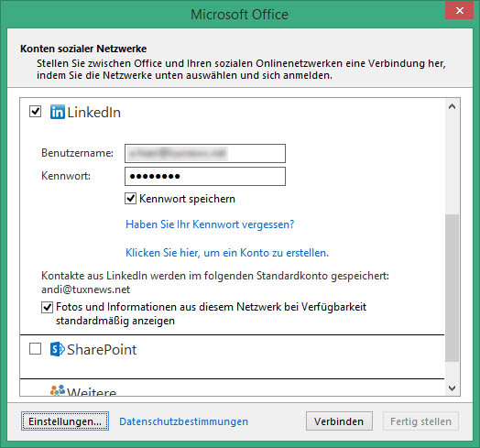This screenshot has width=480, height=448.
Task: Click the Konten sozialer Netzwerke heading
Action: coord(83,49)
